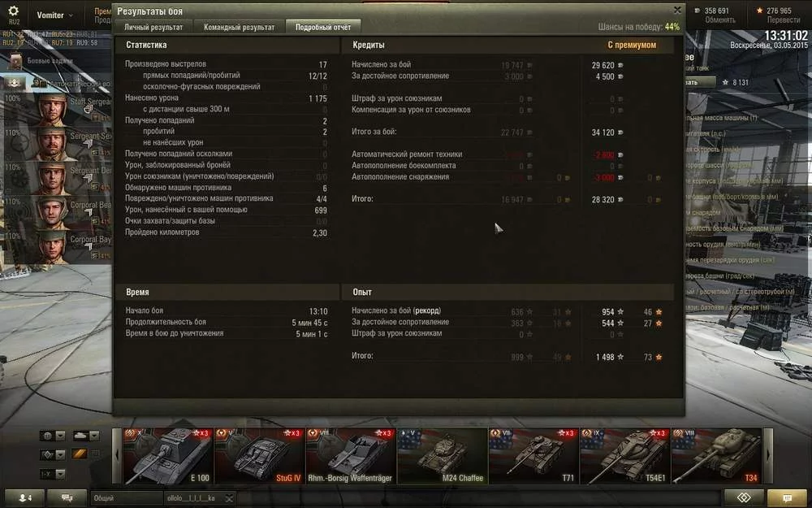Viewport: 812px width, 508px height.
Task: Toggle the small checkbox next to elite filter
Action: click(95, 454)
